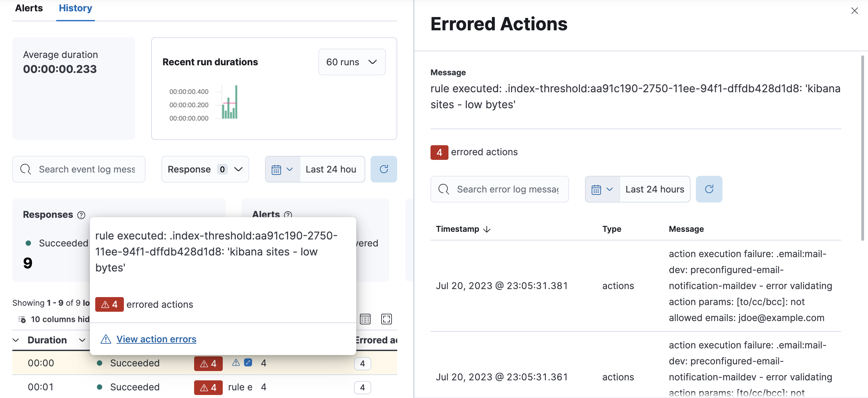Screen dimensions: 868x398
Task: Expand the Response dropdown filter
Action: point(205,169)
